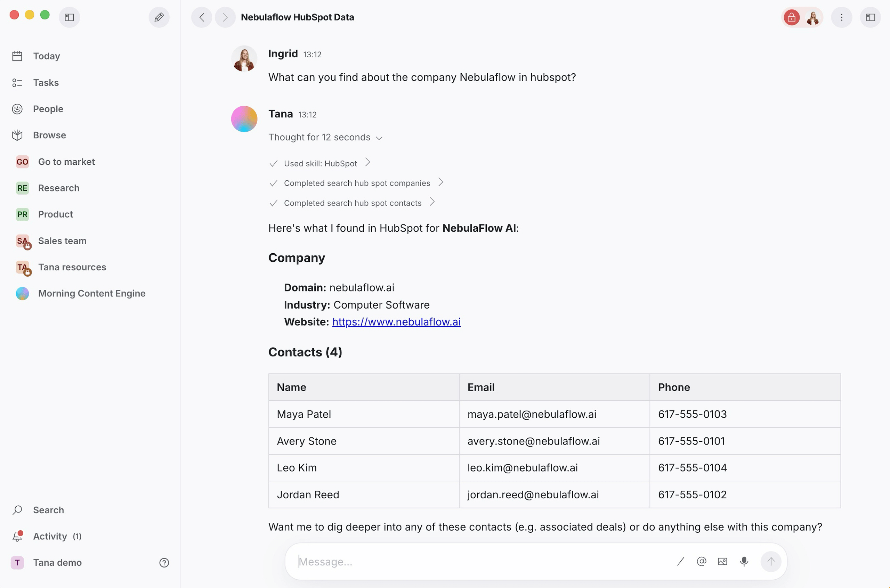Image resolution: width=890 pixels, height=588 pixels.
Task: Click the slash command icon
Action: [680, 561]
